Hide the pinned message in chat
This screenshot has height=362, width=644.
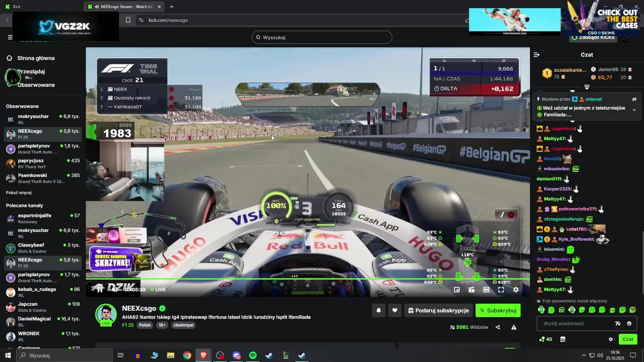coord(634,99)
